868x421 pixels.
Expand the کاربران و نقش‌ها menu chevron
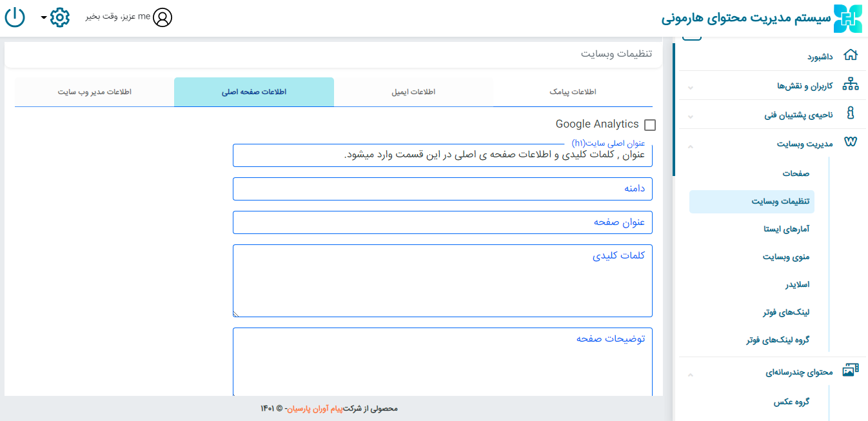[690, 86]
